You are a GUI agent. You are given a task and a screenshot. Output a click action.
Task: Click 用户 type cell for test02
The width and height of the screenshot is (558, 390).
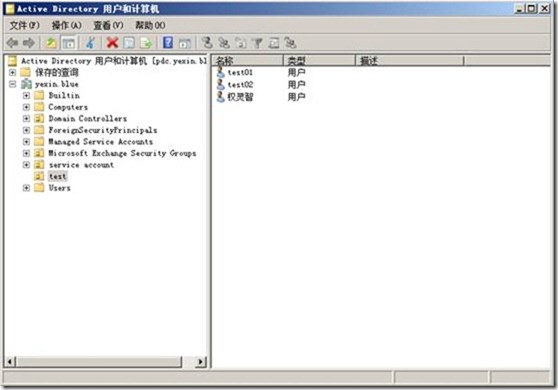tap(296, 85)
